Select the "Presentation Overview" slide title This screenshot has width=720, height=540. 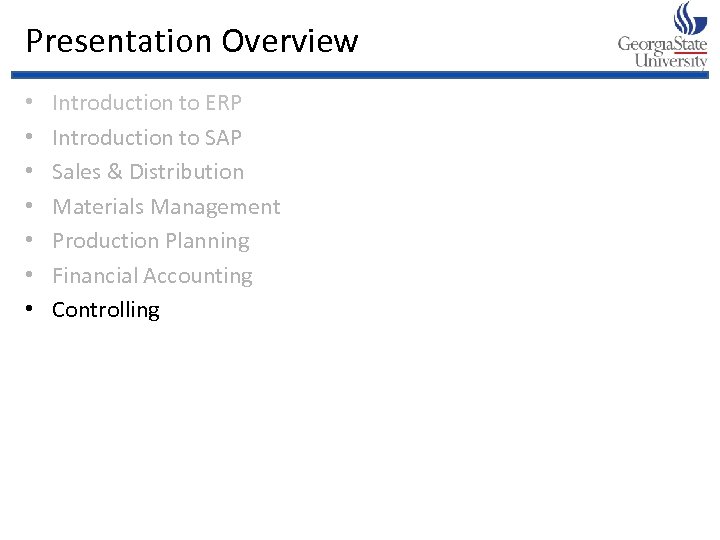191,41
